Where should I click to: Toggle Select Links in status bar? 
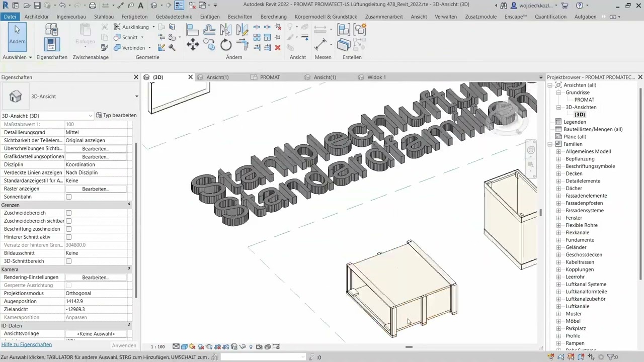[551, 357]
